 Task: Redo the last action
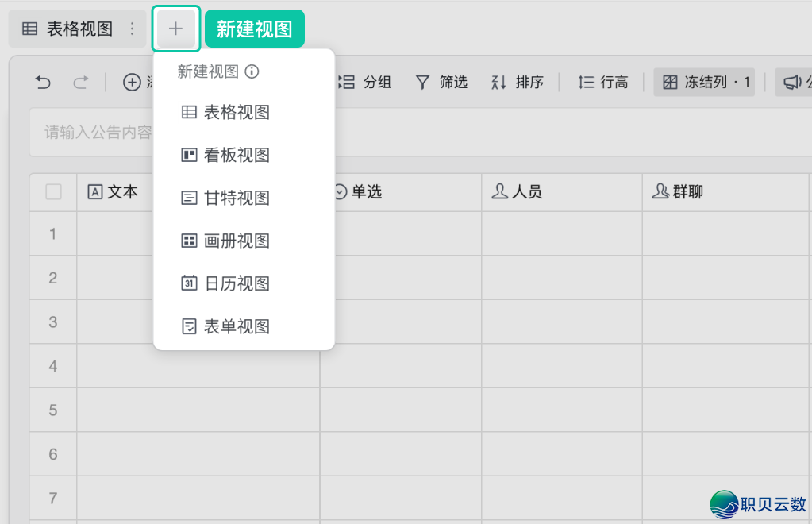point(81,83)
